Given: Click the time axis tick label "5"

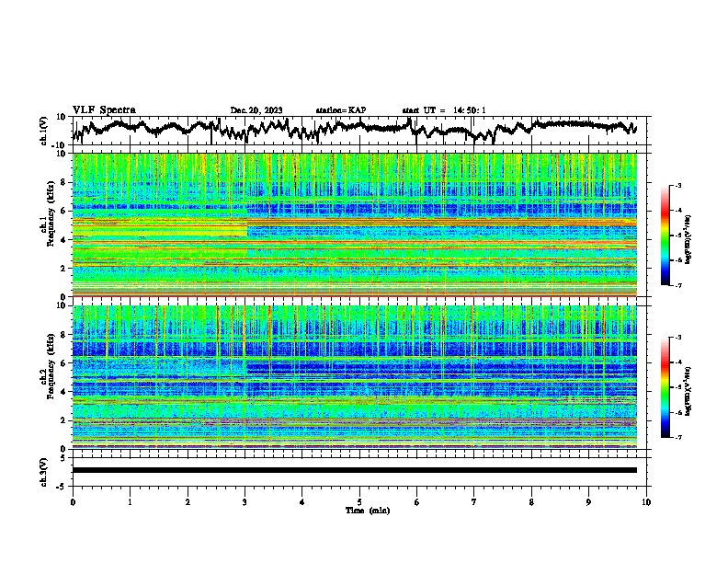Looking at the screenshot, I should click(x=359, y=502).
